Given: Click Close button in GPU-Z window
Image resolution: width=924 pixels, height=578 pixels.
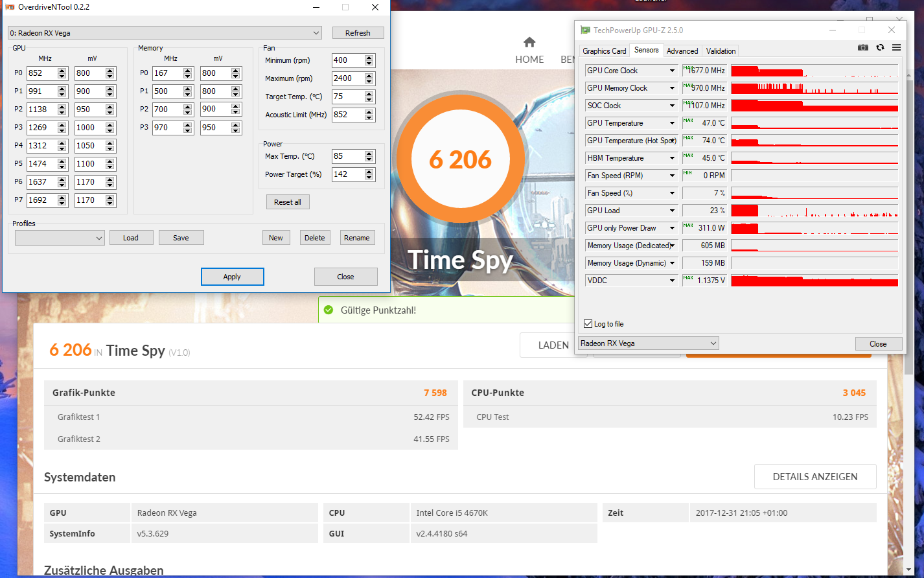Looking at the screenshot, I should [878, 344].
